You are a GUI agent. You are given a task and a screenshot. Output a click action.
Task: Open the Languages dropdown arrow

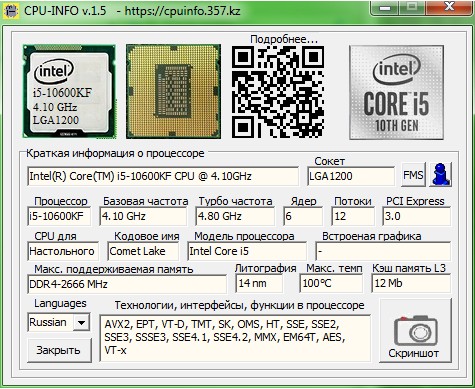tap(81, 322)
